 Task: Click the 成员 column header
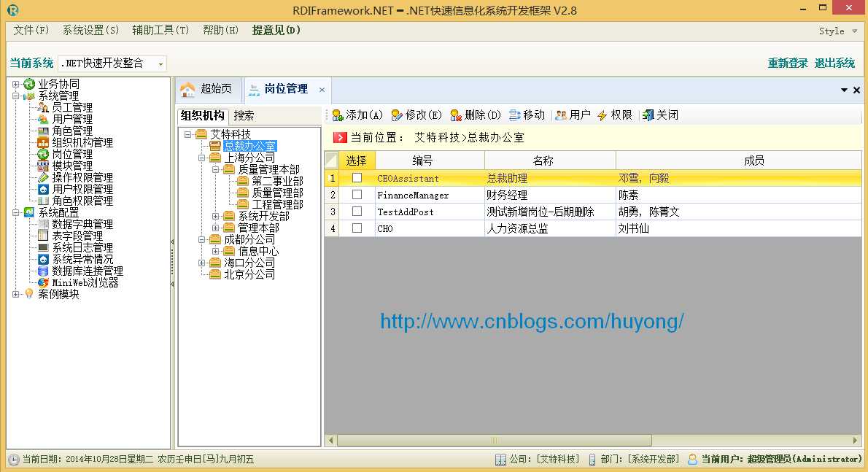coord(739,160)
